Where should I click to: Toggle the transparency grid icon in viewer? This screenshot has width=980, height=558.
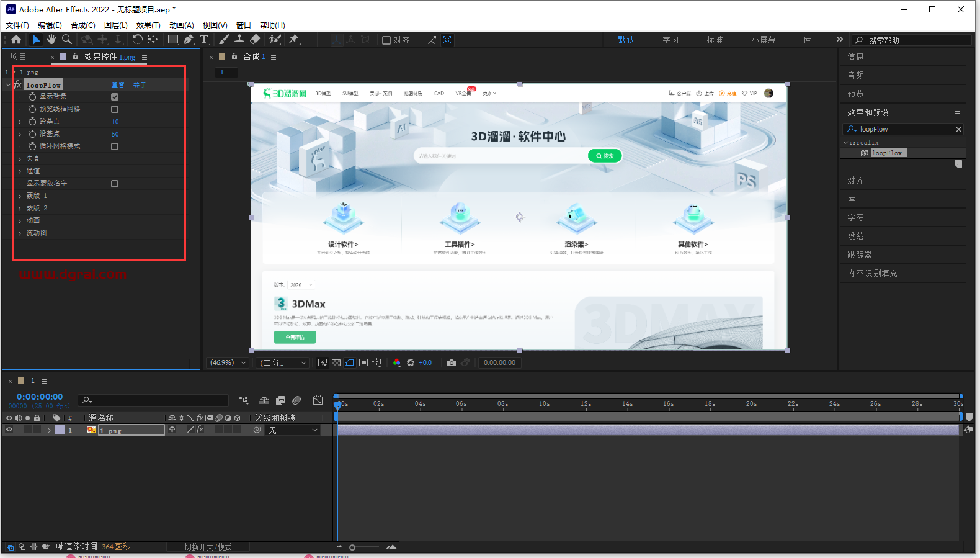(x=336, y=363)
